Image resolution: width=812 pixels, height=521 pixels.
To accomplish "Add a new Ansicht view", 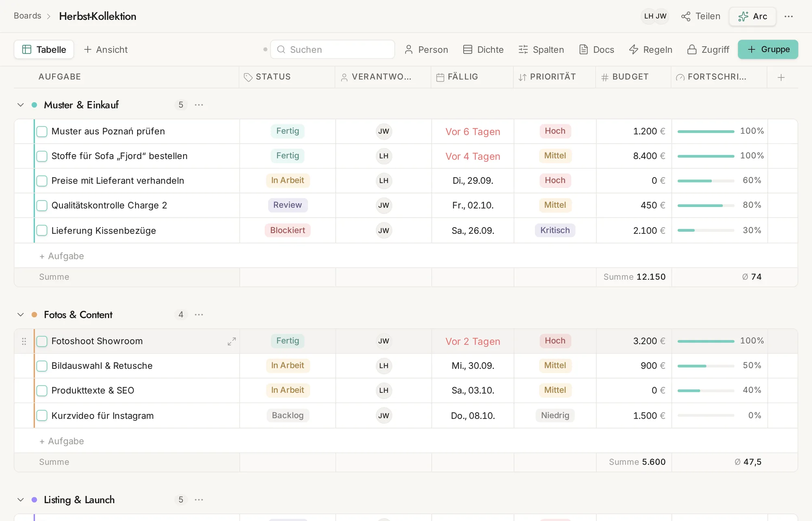I will [x=106, y=50].
